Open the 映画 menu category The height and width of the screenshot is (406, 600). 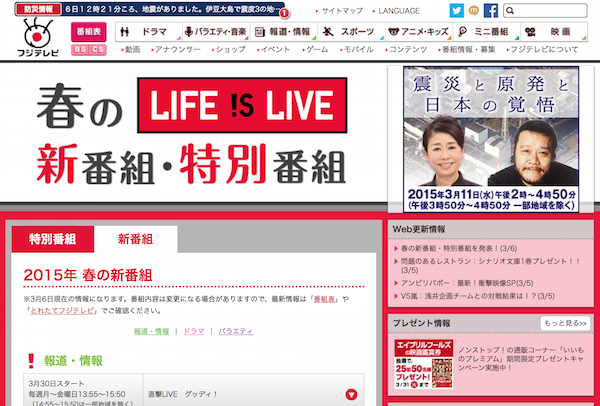click(x=554, y=32)
